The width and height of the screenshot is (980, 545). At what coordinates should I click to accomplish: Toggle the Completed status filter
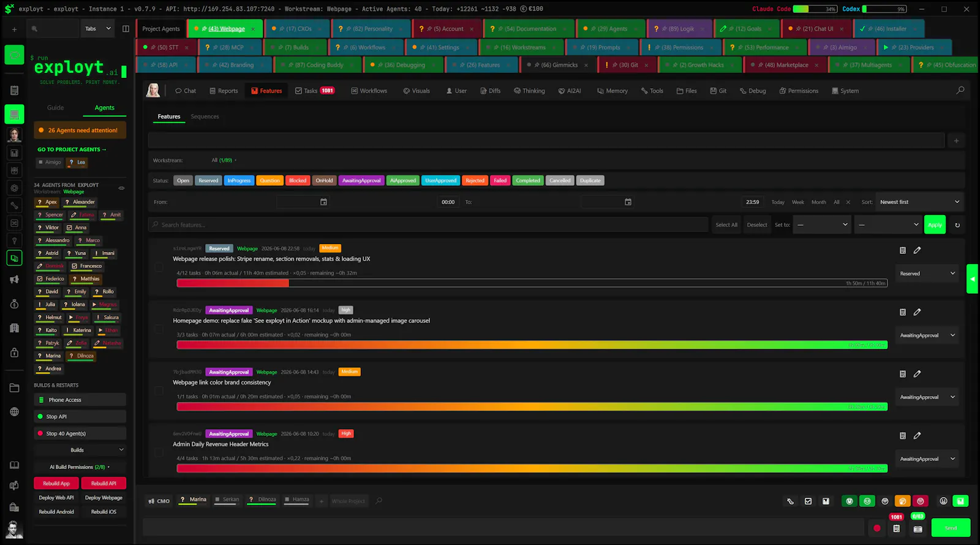[528, 180]
